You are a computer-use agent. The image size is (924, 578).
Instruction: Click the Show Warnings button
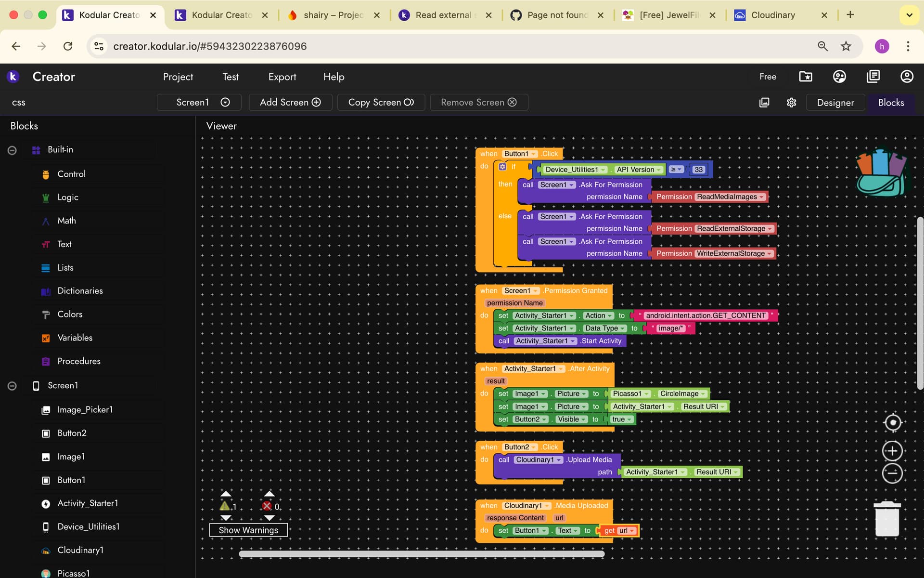tap(248, 530)
